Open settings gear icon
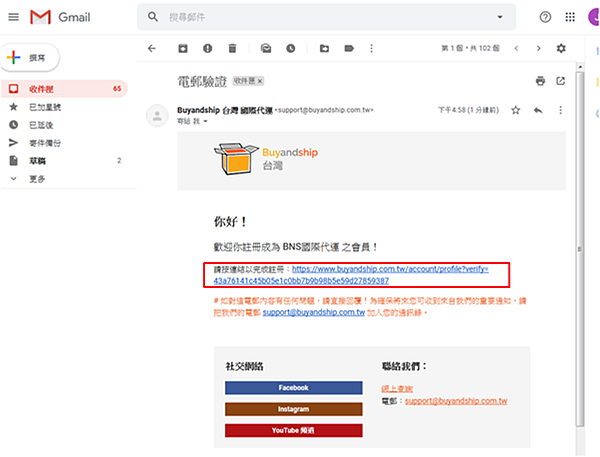The height and width of the screenshot is (457, 600). point(561,48)
